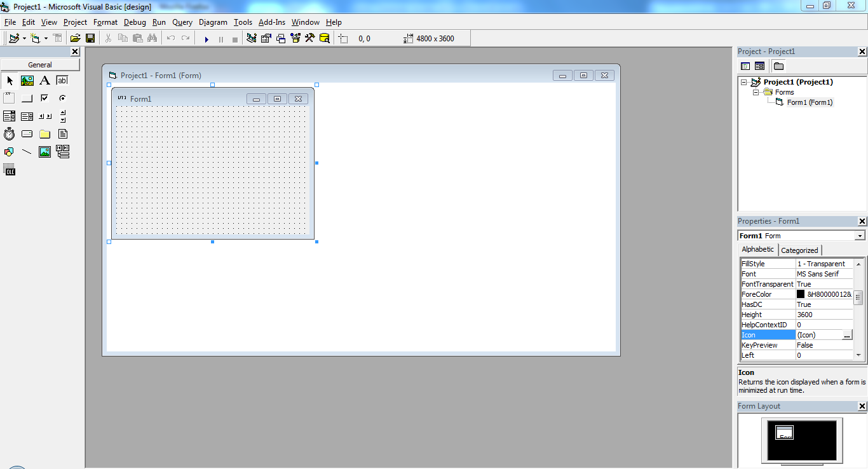Select the ComboBox tool in the toolbox
Image resolution: width=868 pixels, height=469 pixels.
(9, 116)
